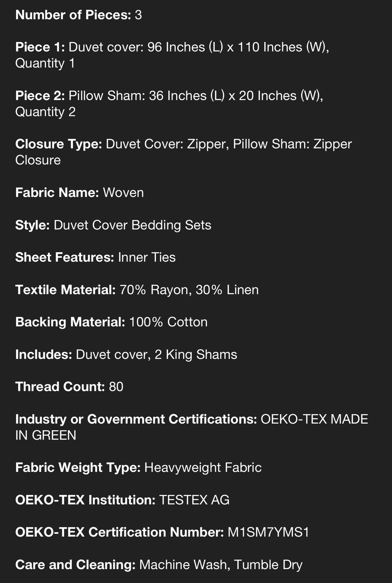Select the Closure Type specification line
392x583 pixels.
(x=184, y=152)
